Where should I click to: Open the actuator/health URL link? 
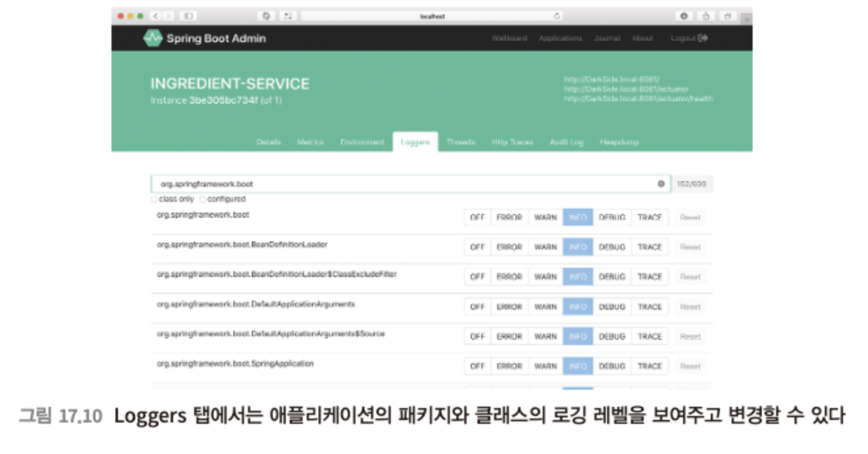[639, 99]
